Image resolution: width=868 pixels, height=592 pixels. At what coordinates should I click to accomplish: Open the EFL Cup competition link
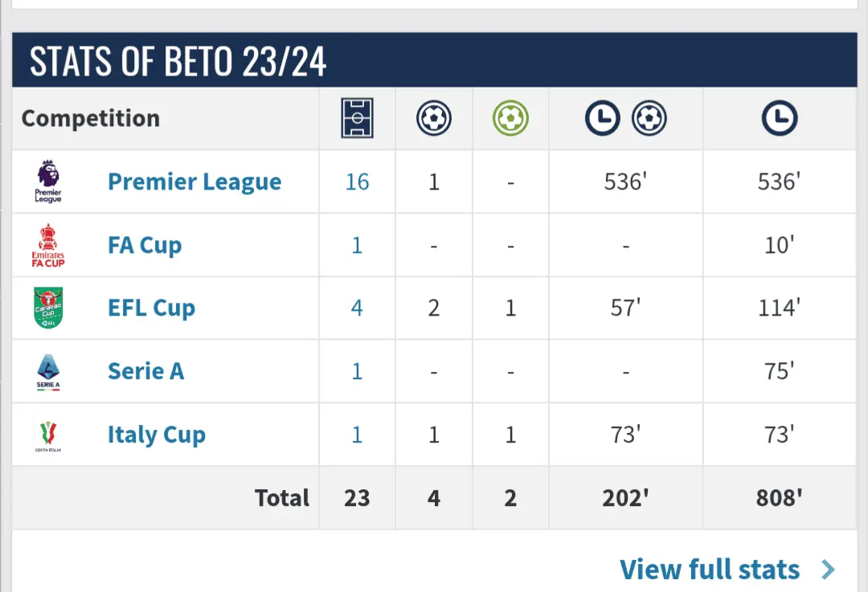tap(151, 308)
